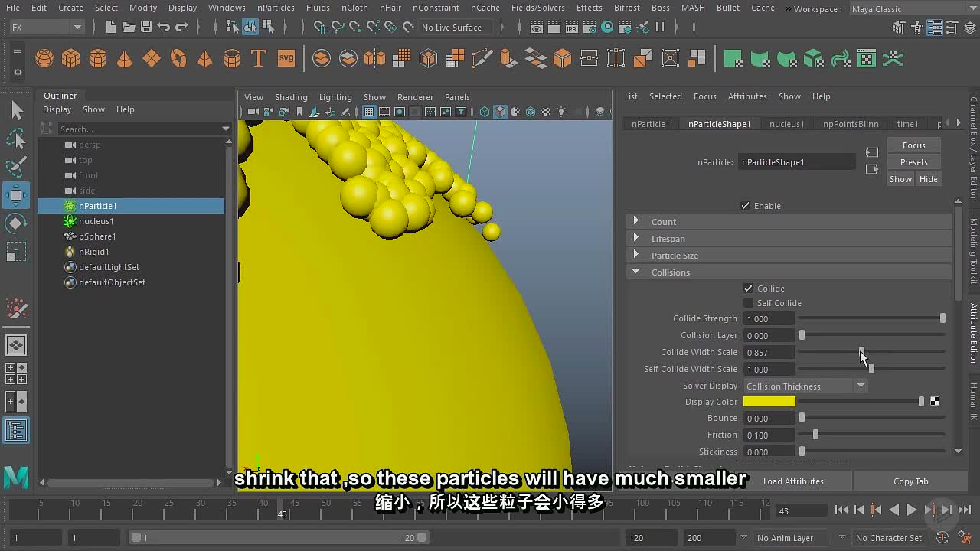
Task: Jump to start of playback range
Action: click(x=841, y=510)
